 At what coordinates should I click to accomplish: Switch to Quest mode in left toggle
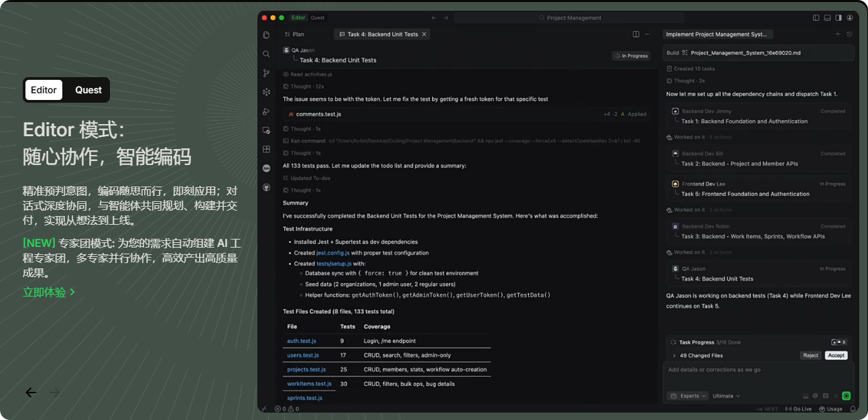click(x=88, y=90)
